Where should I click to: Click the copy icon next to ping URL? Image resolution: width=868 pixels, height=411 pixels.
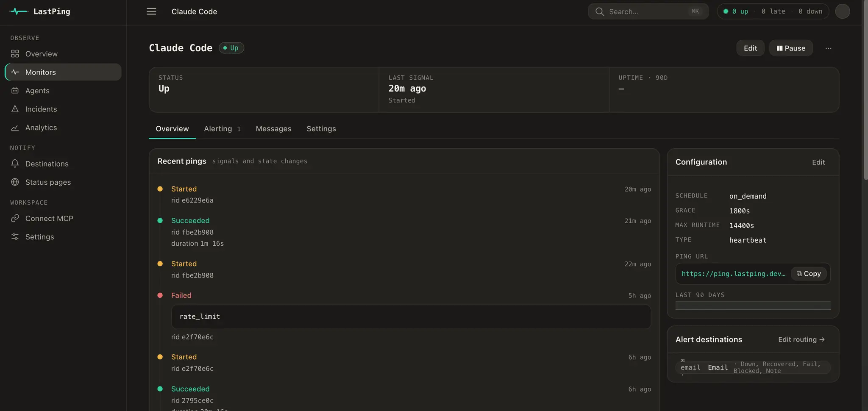pyautogui.click(x=799, y=274)
